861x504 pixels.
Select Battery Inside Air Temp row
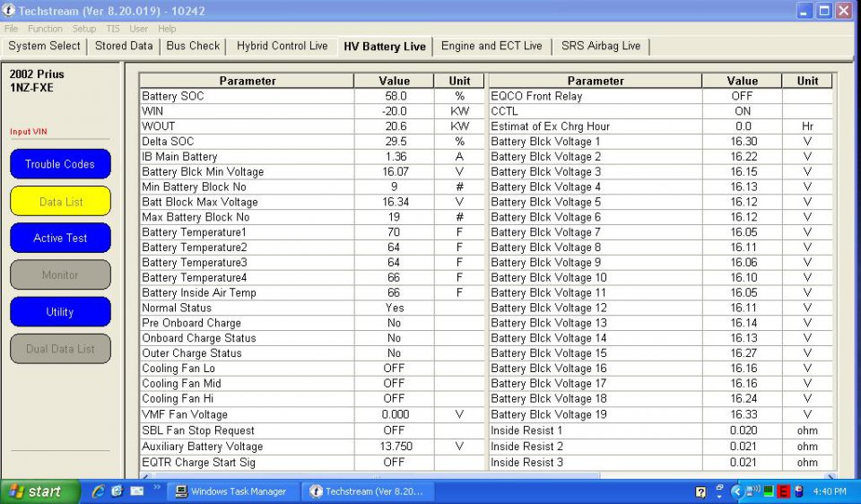click(312, 292)
